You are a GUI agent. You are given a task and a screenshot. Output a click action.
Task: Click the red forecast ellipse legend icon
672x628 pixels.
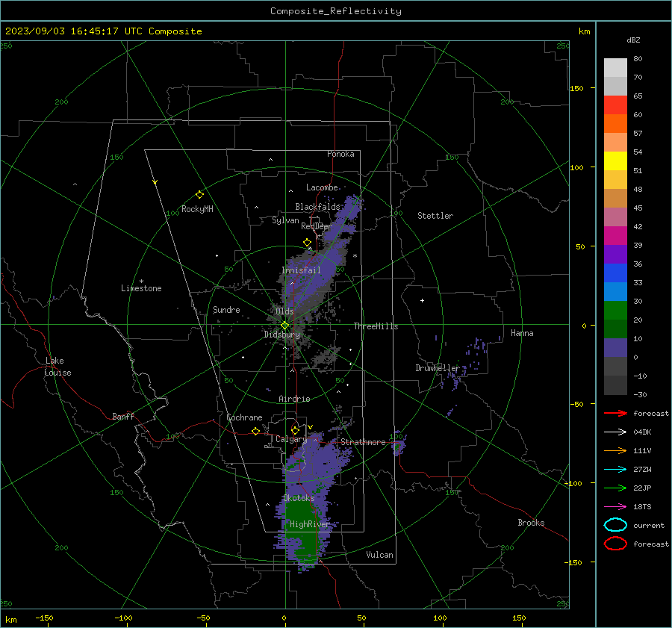(x=615, y=544)
